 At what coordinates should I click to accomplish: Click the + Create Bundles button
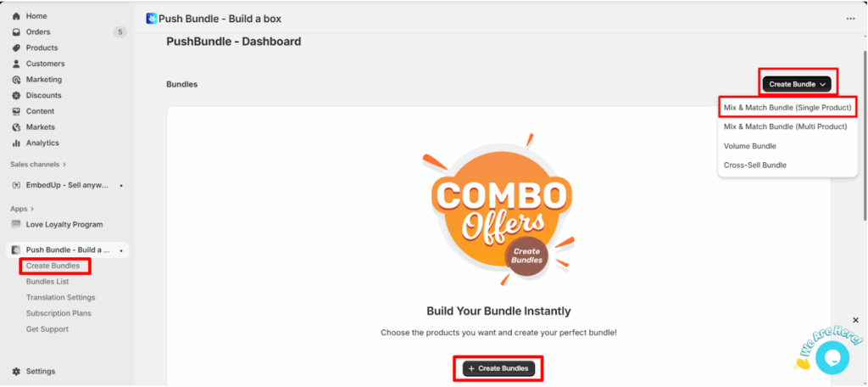tap(498, 368)
